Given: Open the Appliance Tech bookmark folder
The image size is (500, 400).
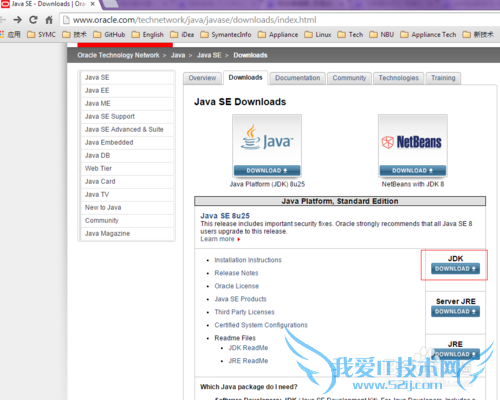Looking at the screenshot, I should point(428,35).
